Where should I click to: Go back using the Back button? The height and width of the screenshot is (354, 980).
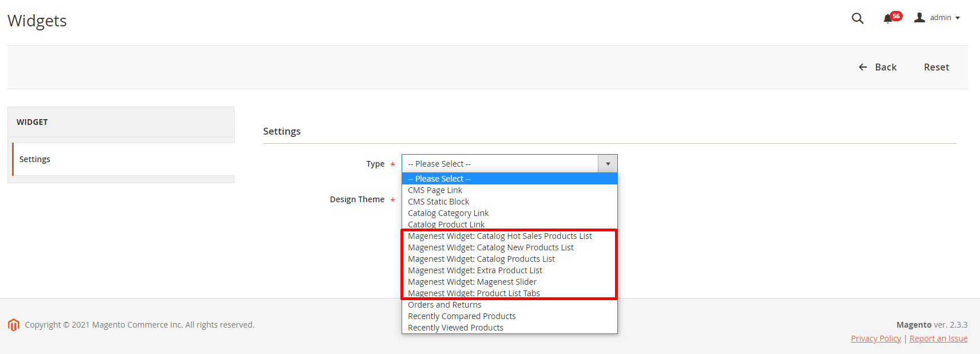coord(878,67)
